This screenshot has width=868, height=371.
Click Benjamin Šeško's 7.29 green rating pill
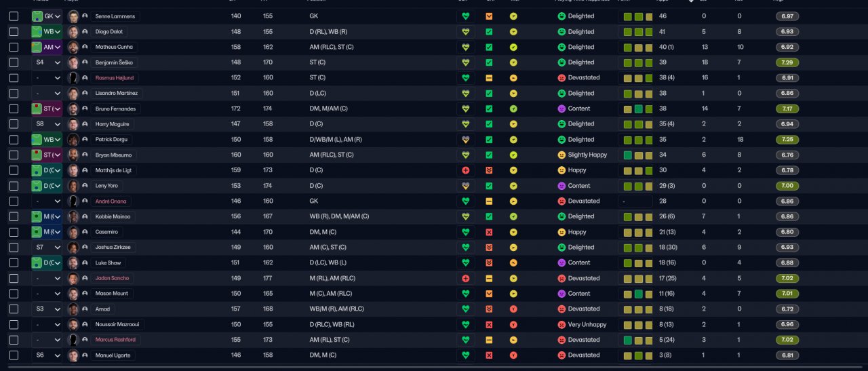[x=787, y=62]
